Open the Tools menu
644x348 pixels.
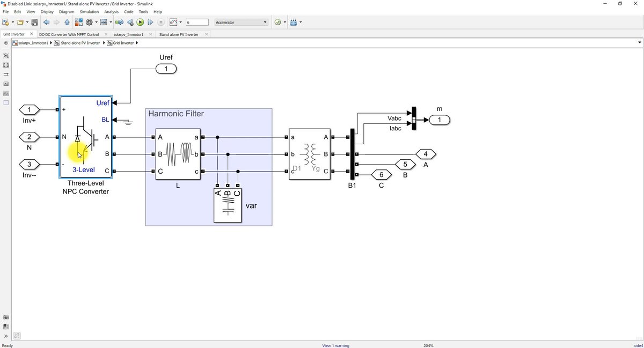point(143,11)
